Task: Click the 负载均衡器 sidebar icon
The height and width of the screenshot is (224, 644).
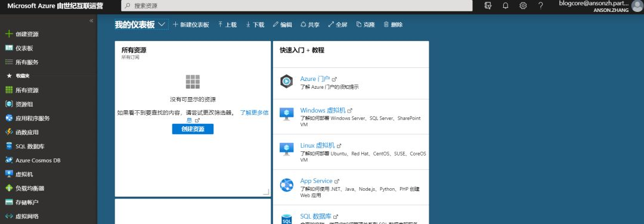Action: click(x=9, y=188)
